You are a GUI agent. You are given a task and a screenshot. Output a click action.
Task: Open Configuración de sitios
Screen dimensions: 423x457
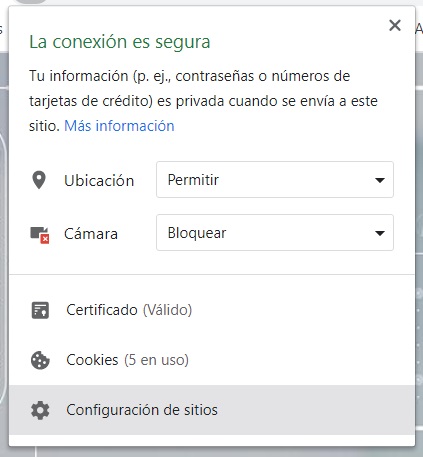(212, 410)
